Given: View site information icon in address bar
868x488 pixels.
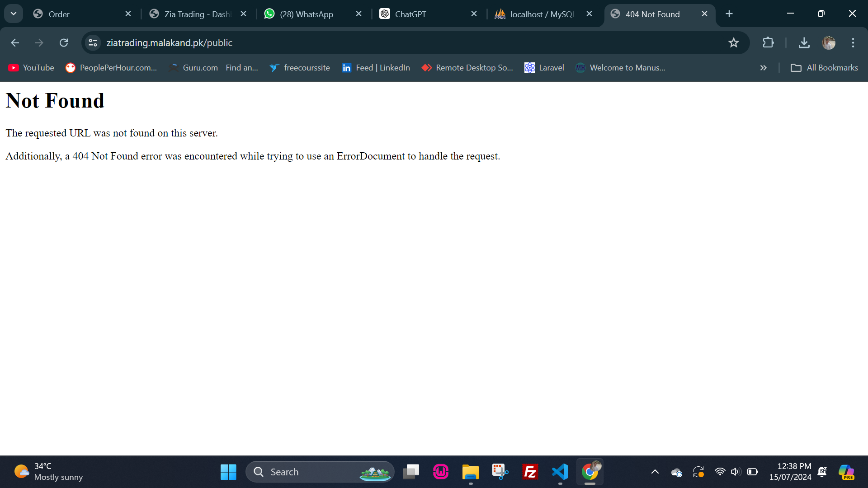Looking at the screenshot, I should (93, 42).
